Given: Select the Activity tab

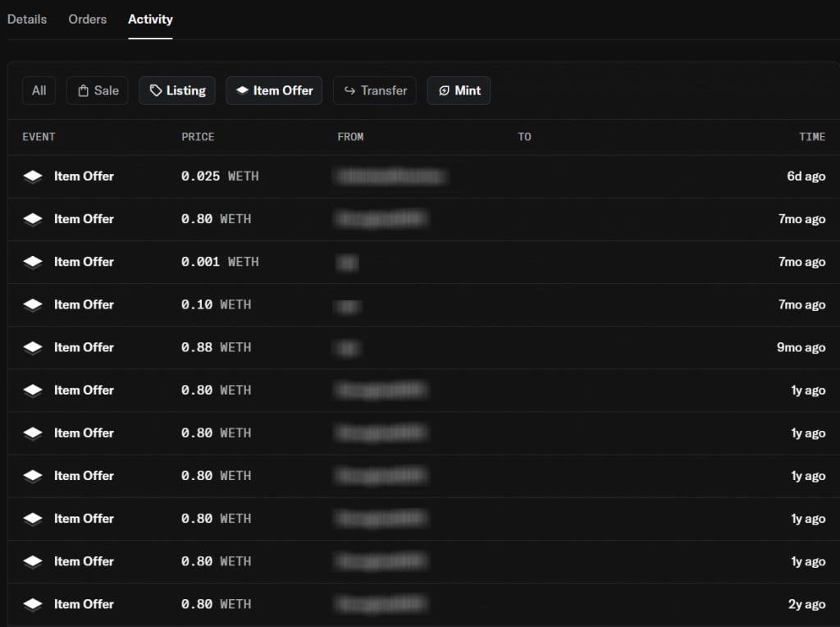Looking at the screenshot, I should tap(150, 19).
